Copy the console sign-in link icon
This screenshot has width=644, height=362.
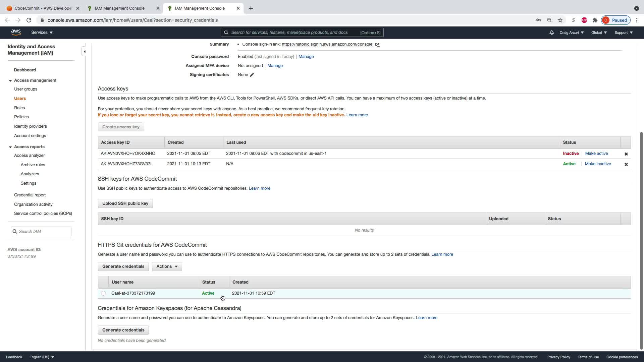click(x=378, y=45)
